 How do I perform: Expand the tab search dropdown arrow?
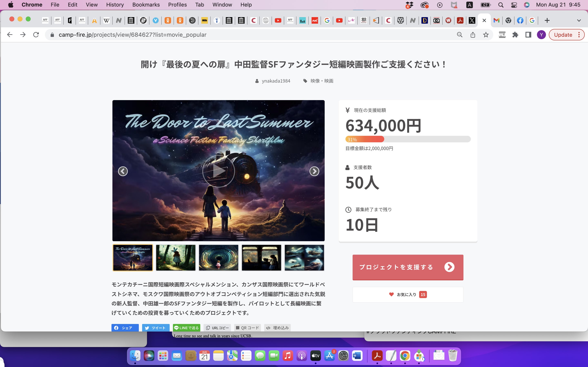[x=579, y=20]
